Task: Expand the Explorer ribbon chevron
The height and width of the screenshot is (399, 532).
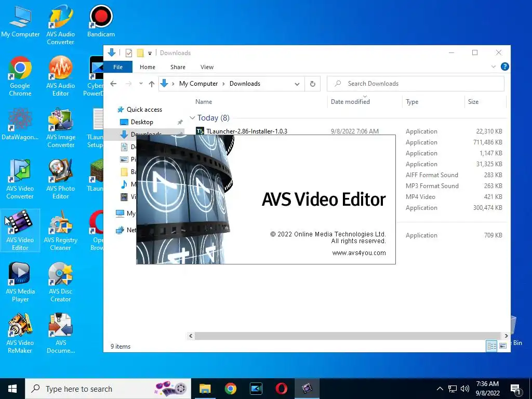Action: [x=494, y=67]
